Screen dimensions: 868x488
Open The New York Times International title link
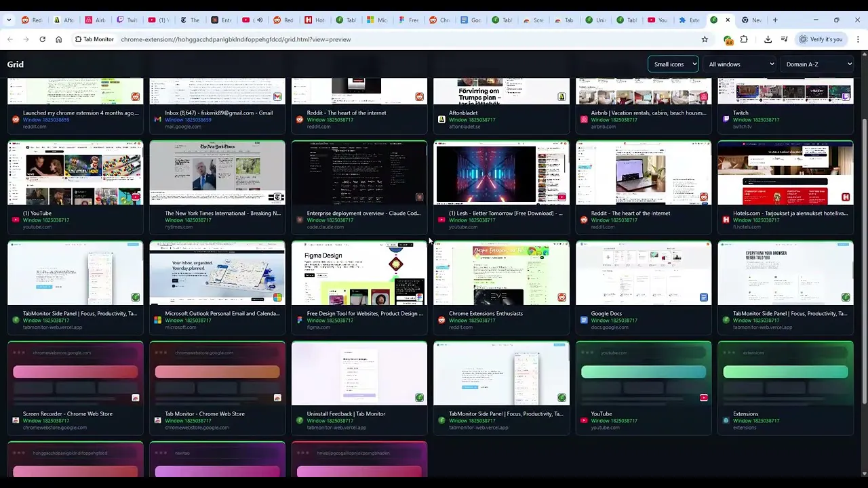pos(222,213)
